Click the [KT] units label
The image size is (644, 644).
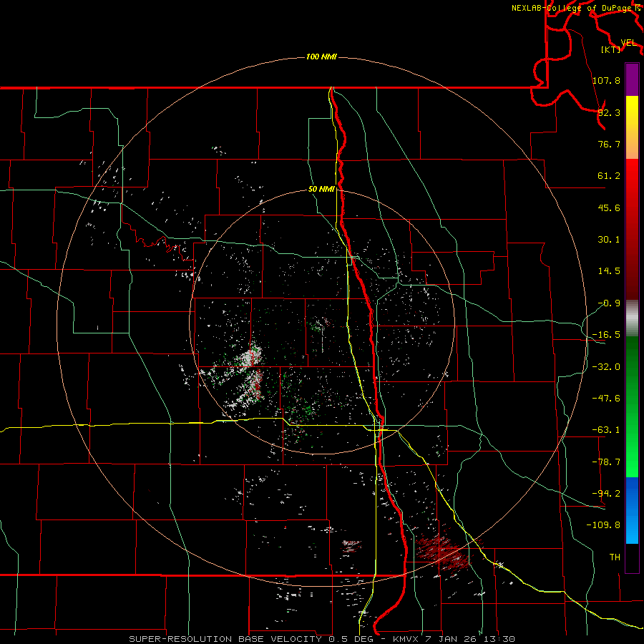click(611, 49)
